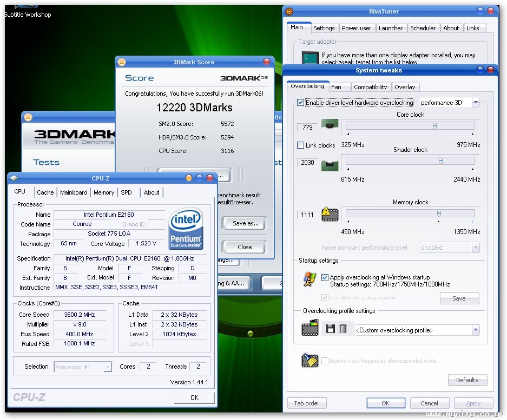This screenshot has width=507, height=420.
Task: Click Save in startup settings
Action: point(459,298)
